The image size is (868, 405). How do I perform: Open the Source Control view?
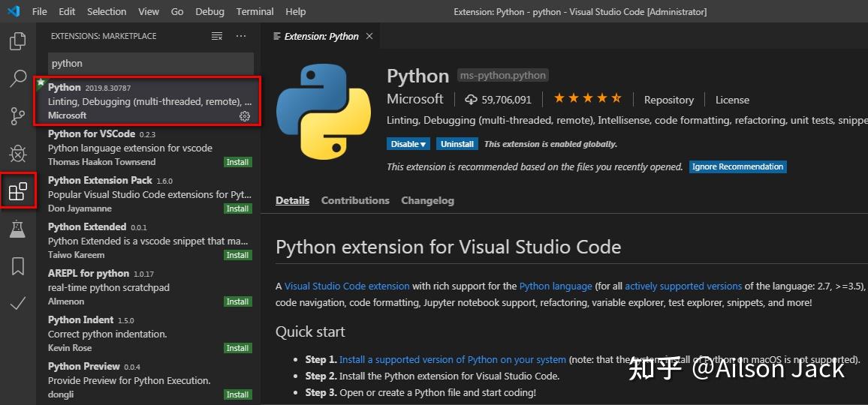tap(18, 116)
